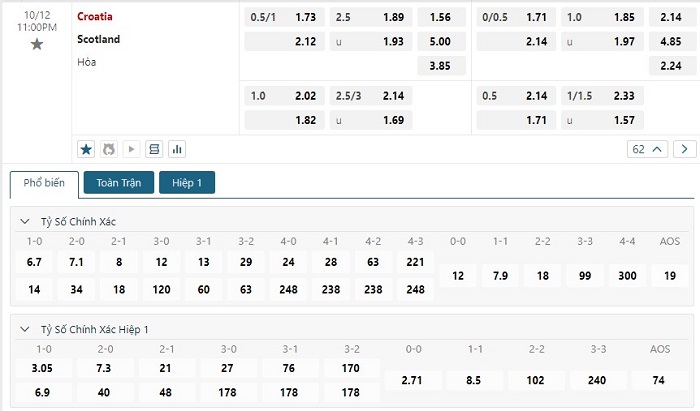Select the 1-0 correct score odds 6.7
This screenshot has height=411, width=700.
pyautogui.click(x=34, y=262)
